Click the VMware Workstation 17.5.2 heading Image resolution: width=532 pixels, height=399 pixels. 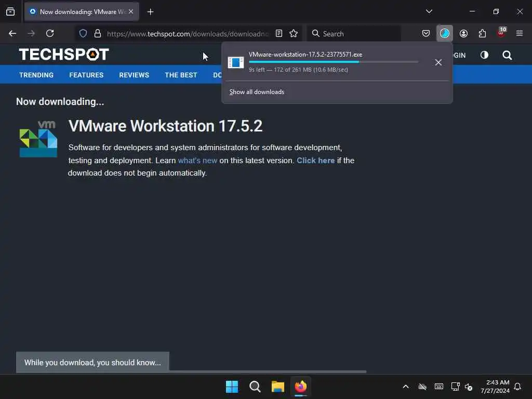click(x=165, y=126)
